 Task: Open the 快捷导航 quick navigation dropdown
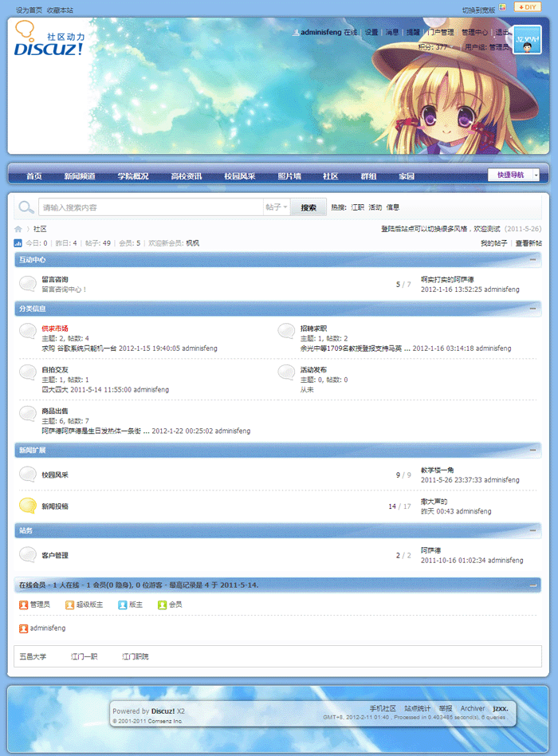coord(513,175)
